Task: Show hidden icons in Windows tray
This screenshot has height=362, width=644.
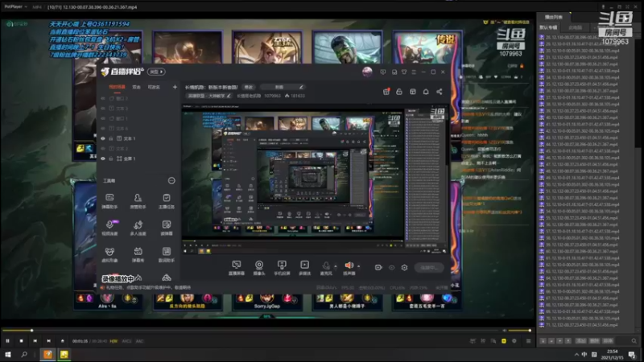Action: [576, 355]
